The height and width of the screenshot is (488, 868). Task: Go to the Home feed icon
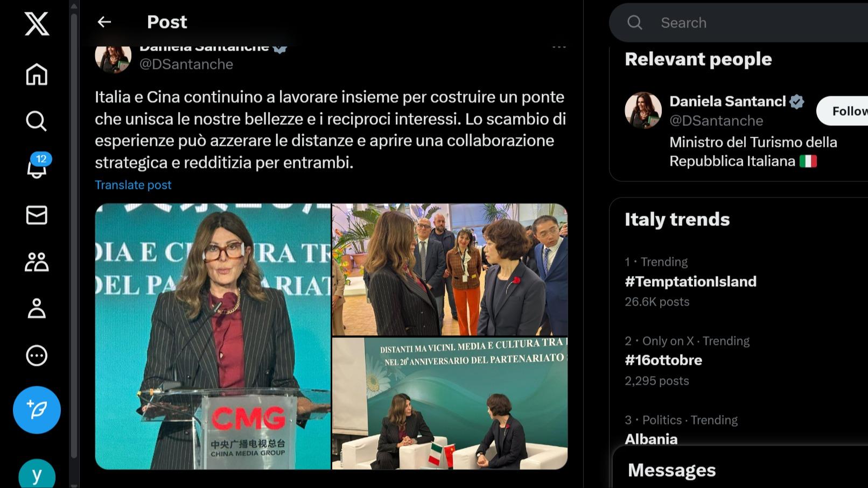(37, 74)
